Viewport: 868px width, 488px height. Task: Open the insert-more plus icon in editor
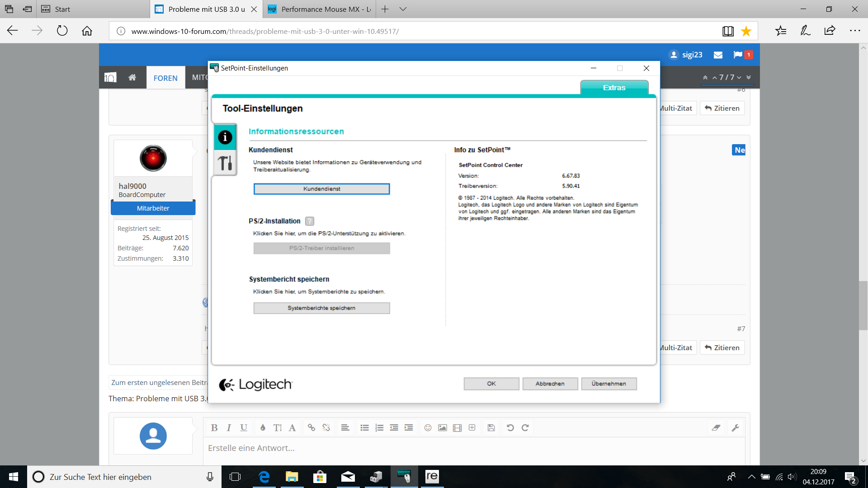click(x=472, y=427)
